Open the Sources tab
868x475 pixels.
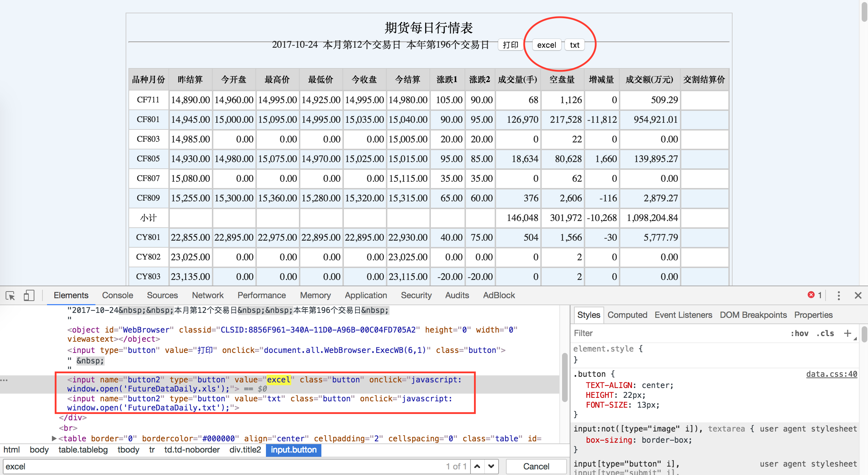(162, 295)
